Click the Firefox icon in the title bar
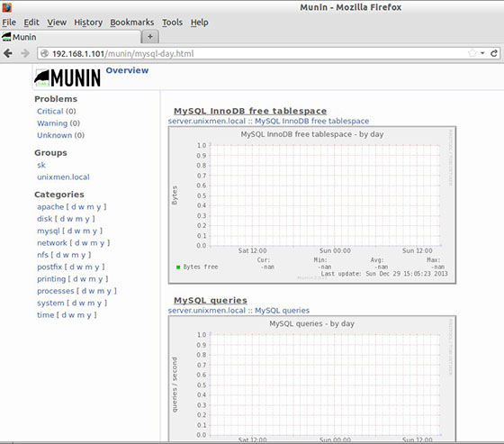 click(x=7, y=7)
